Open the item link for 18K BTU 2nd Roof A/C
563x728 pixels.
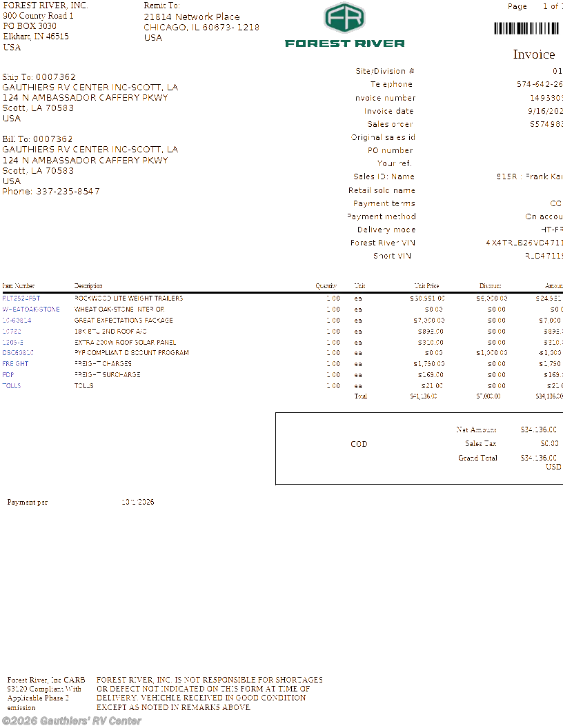pos(12,332)
